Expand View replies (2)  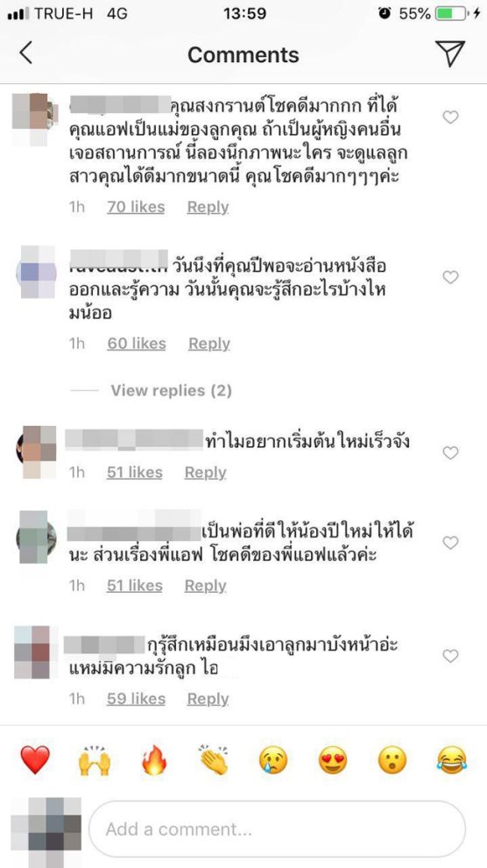172,391
